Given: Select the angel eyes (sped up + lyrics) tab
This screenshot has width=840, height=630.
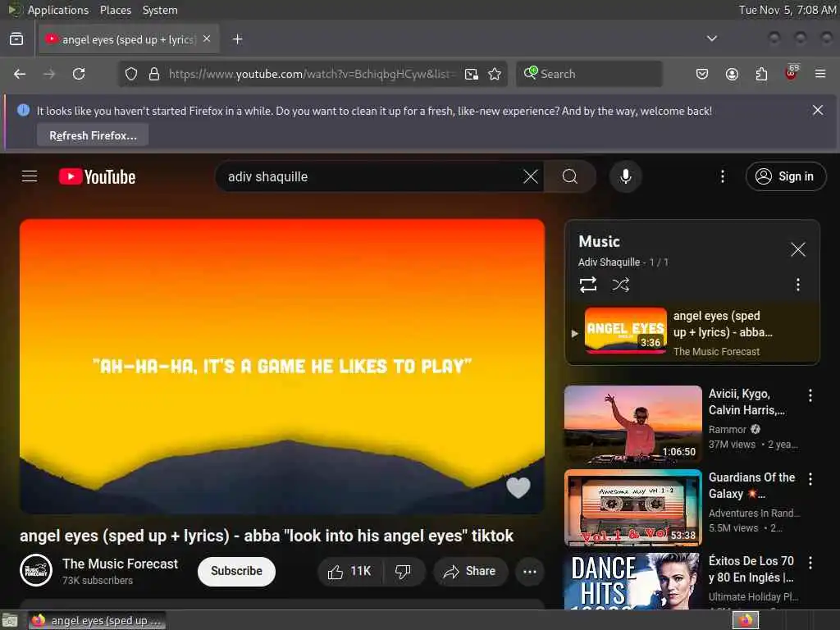Looking at the screenshot, I should pyautogui.click(x=129, y=39).
